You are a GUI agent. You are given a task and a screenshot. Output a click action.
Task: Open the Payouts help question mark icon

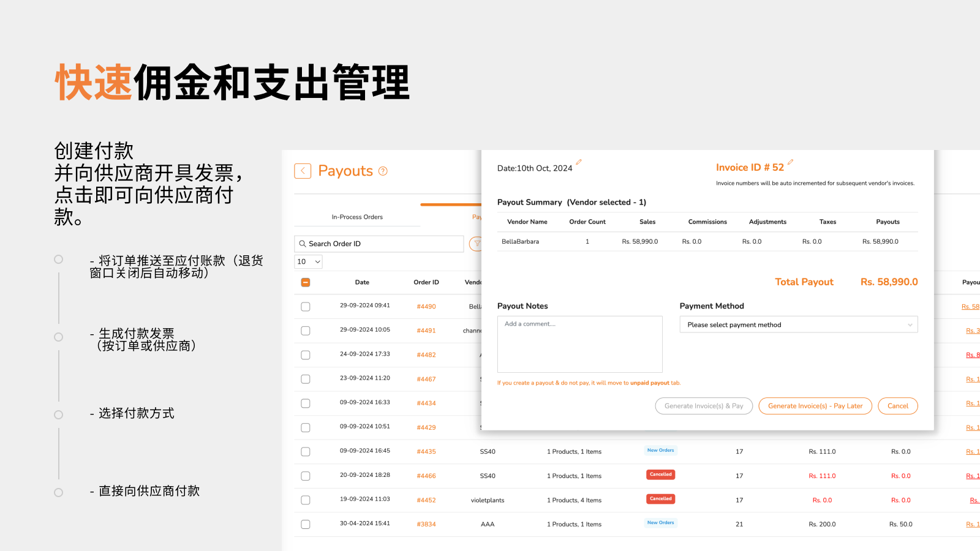coord(383,171)
